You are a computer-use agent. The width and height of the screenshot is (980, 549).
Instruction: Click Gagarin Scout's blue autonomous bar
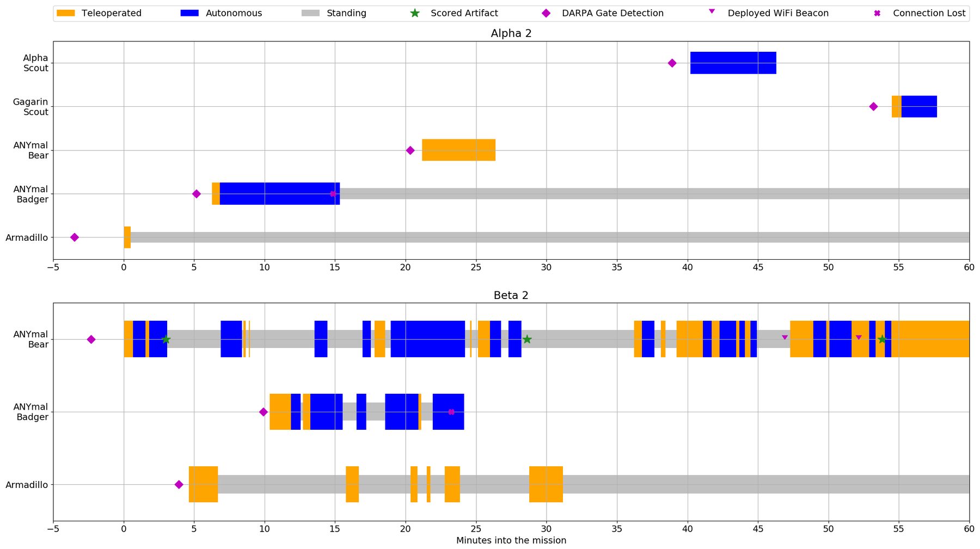click(x=919, y=107)
